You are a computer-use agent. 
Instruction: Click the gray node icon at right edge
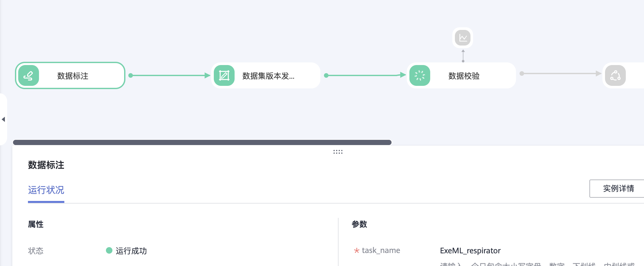click(615, 75)
